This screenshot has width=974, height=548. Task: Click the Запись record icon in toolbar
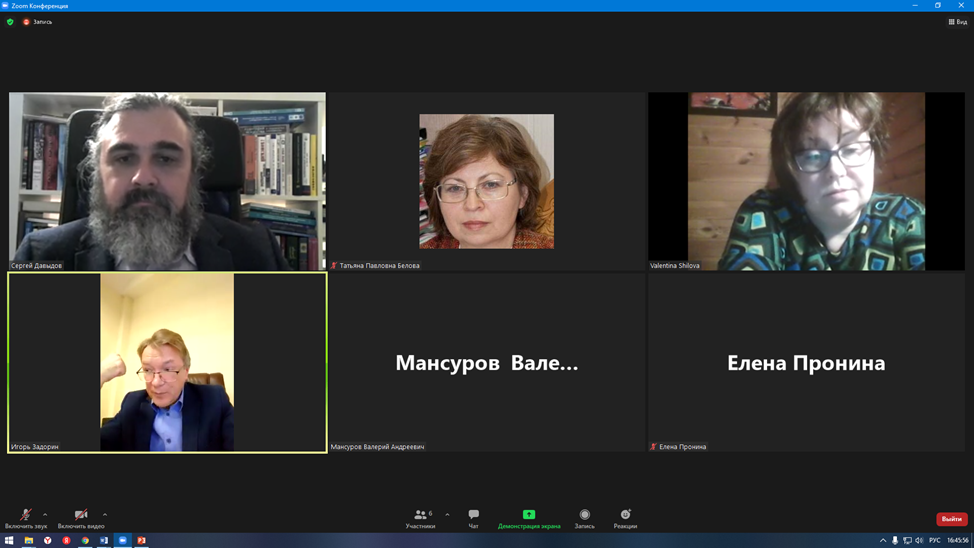[x=585, y=516]
